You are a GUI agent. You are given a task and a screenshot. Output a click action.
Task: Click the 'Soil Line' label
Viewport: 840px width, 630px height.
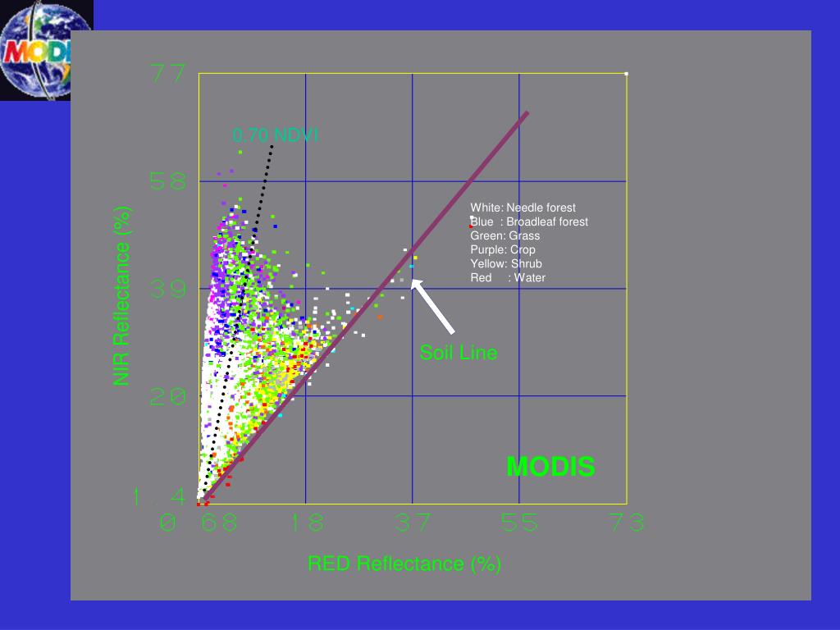(x=459, y=353)
